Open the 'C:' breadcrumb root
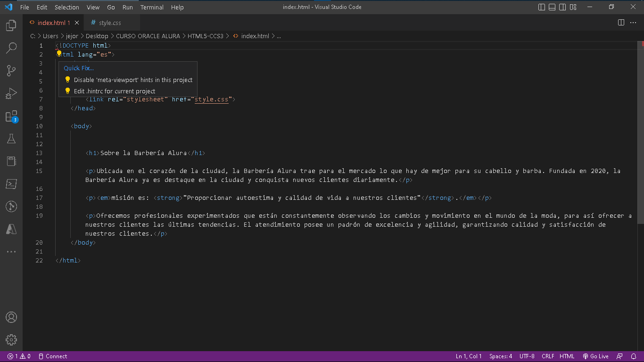The width and height of the screenshot is (644, 362). click(33, 36)
